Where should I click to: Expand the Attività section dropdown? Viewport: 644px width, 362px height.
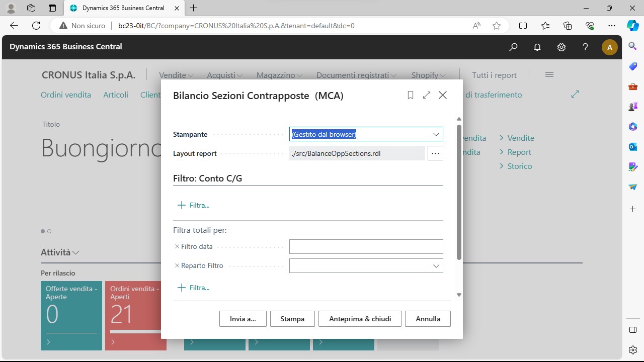[x=60, y=252]
